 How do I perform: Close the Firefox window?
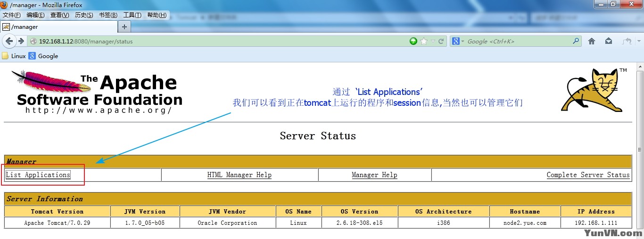(x=631, y=4)
